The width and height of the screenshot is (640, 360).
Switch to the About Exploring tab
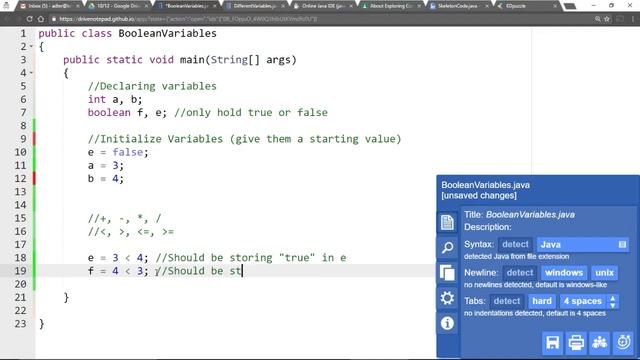tap(390, 6)
